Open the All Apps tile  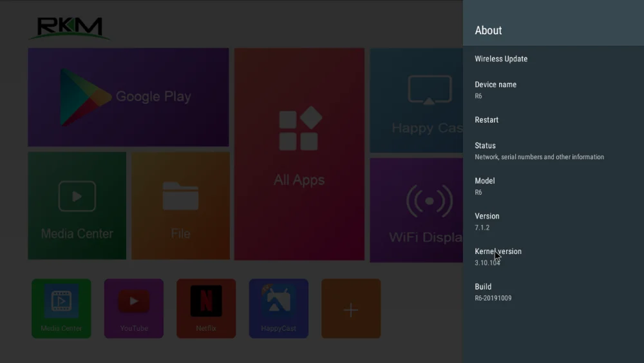point(299,153)
